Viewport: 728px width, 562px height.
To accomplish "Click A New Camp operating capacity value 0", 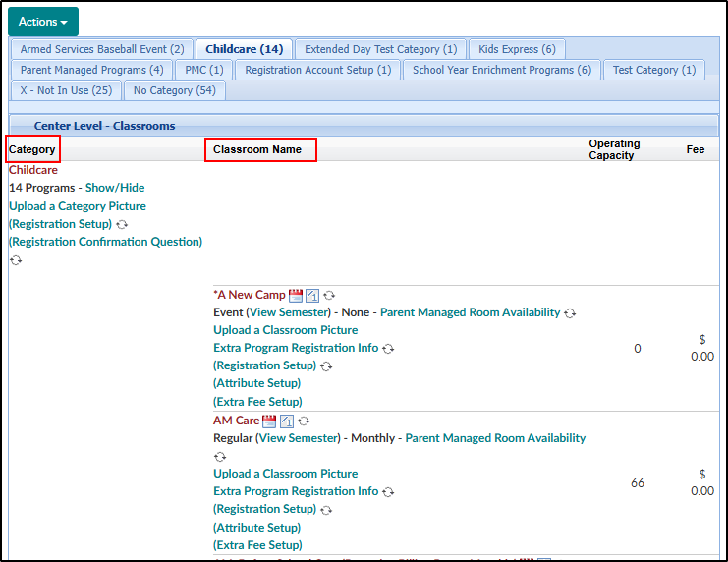I will pyautogui.click(x=638, y=349).
